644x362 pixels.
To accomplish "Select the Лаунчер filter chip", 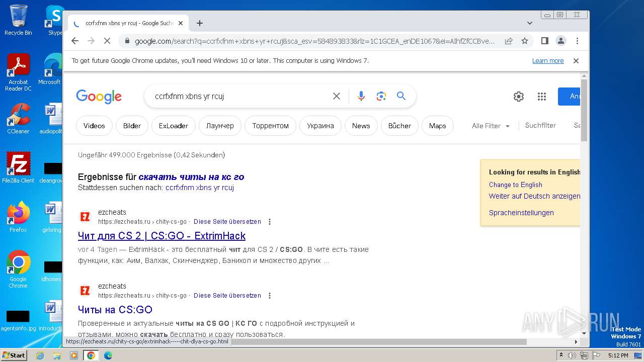I will click(220, 126).
